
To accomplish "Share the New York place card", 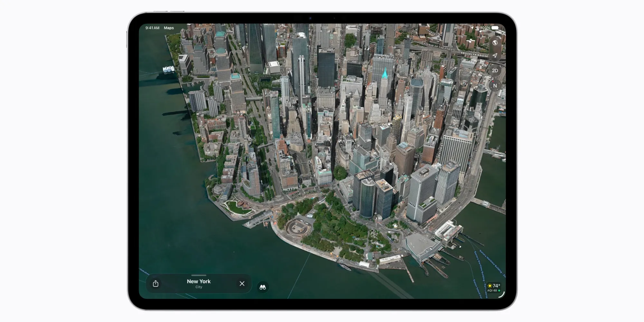I will [156, 283].
